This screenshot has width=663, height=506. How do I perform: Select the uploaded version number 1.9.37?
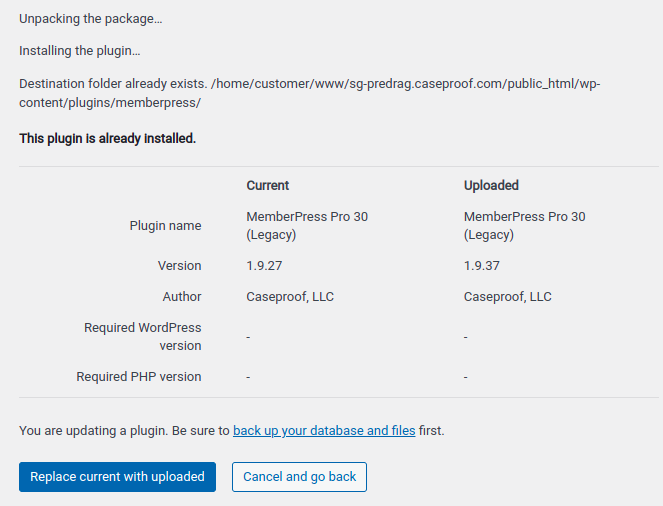point(482,266)
